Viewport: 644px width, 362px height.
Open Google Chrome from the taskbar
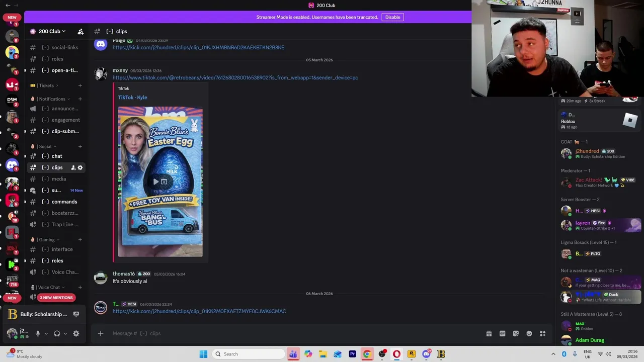(x=367, y=354)
